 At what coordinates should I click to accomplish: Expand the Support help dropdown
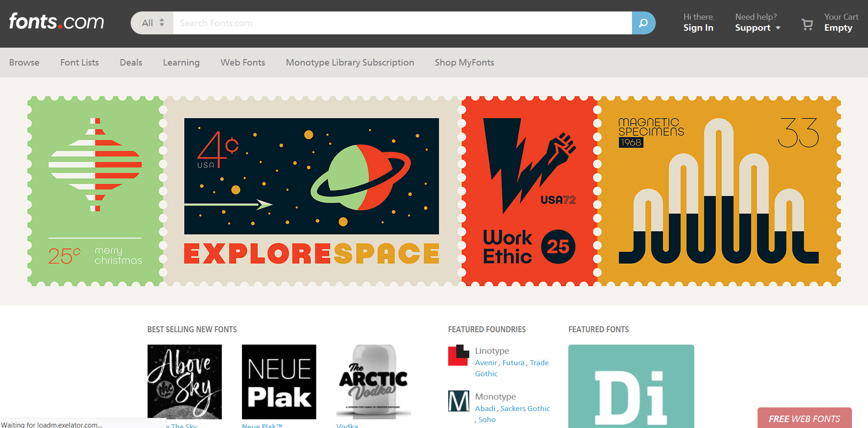(758, 28)
